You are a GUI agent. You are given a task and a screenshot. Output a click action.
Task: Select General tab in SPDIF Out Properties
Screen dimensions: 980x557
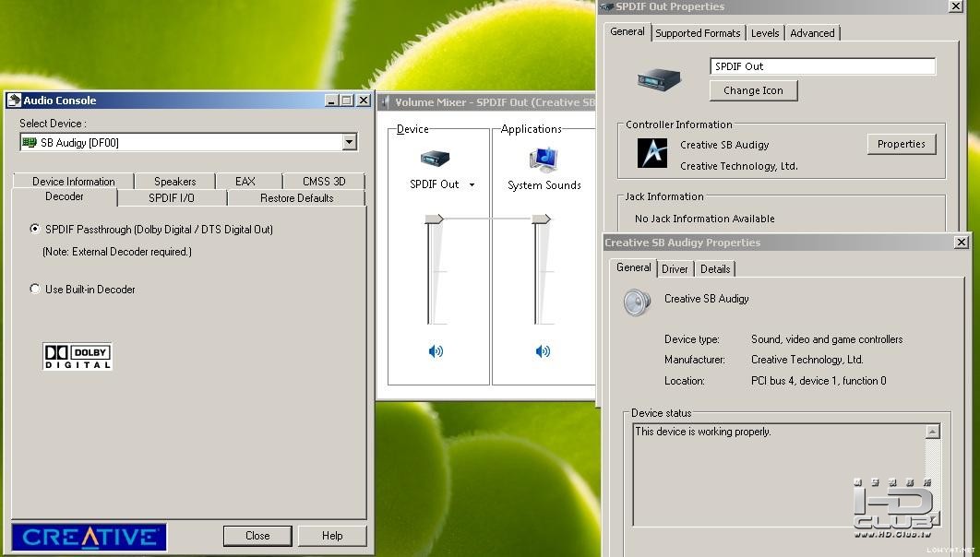point(627,32)
